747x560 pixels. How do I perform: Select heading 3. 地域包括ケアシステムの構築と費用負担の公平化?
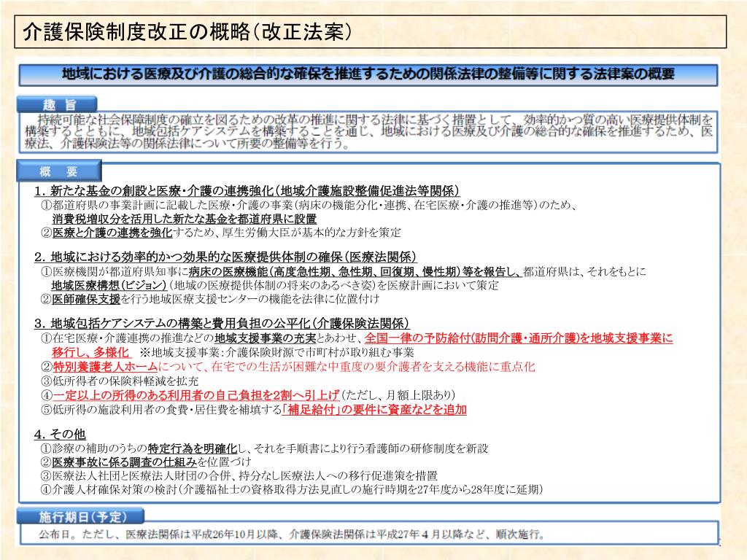coord(222,324)
